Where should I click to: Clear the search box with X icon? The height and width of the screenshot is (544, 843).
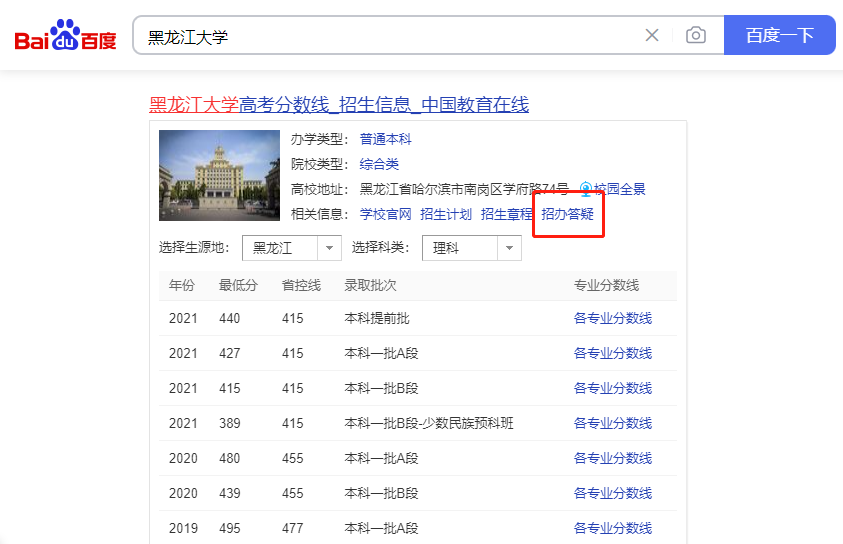click(x=652, y=36)
